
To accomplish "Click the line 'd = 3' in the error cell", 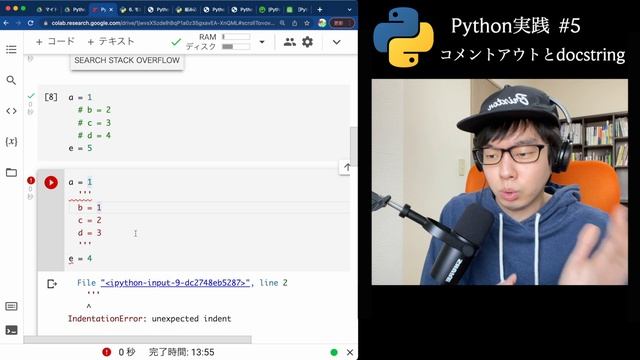I will pyautogui.click(x=89, y=233).
